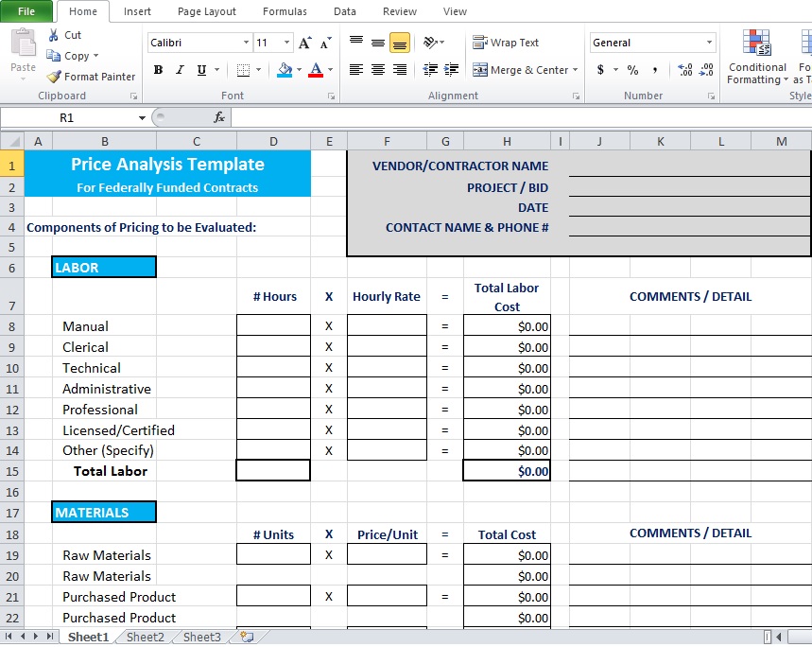Switch to Sheet2 worksheet

[x=146, y=637]
